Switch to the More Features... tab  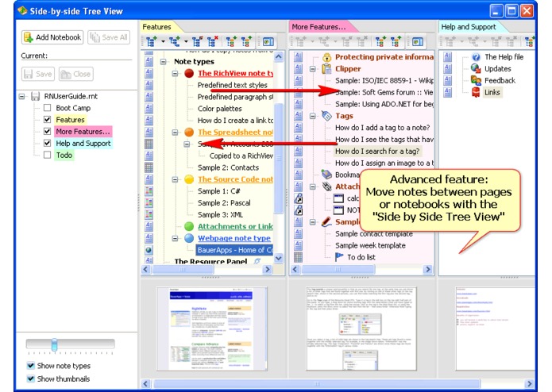(318, 27)
